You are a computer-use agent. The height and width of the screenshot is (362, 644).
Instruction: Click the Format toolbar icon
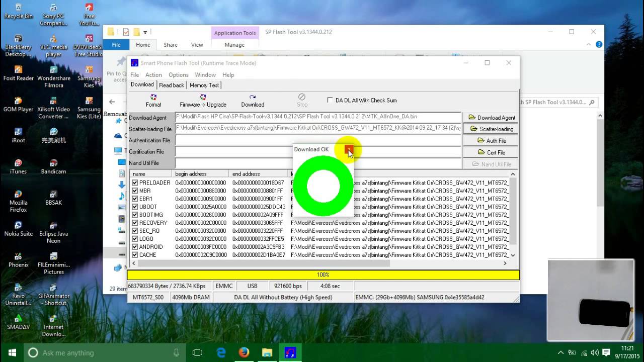[153, 100]
